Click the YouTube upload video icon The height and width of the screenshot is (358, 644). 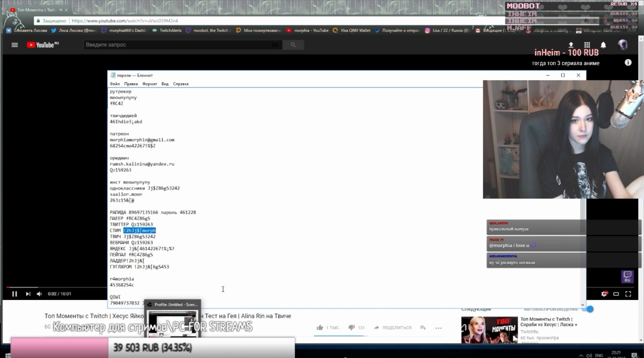tap(571, 45)
